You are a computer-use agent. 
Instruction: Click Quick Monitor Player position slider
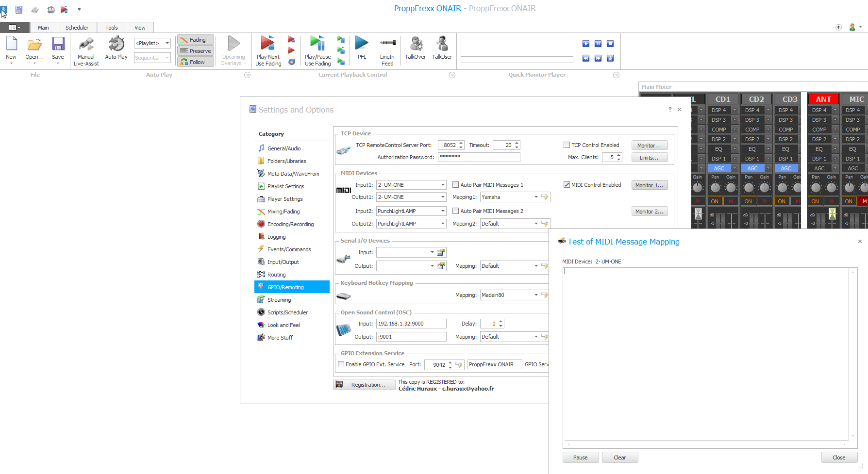tap(517, 60)
